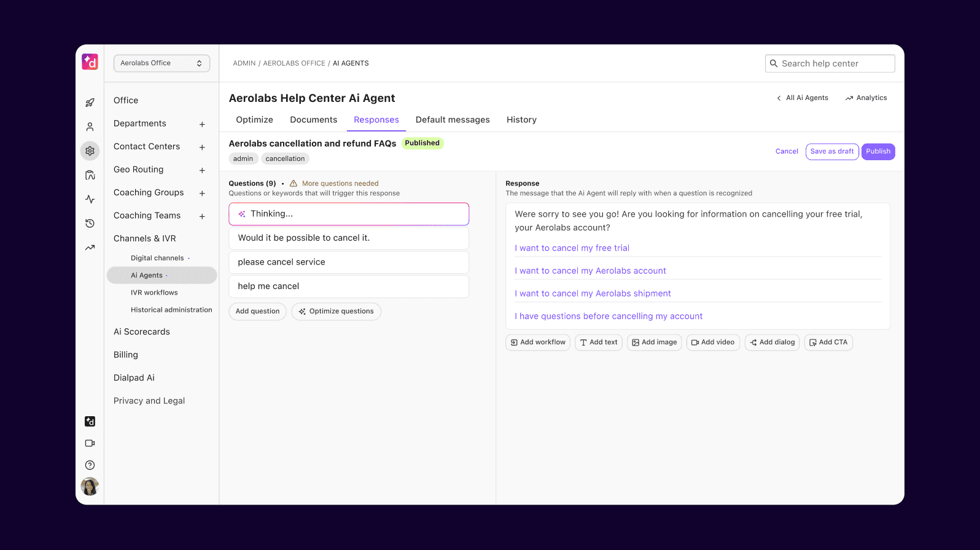Image resolution: width=980 pixels, height=550 pixels.
Task: Open the help question mark icon
Action: [90, 465]
